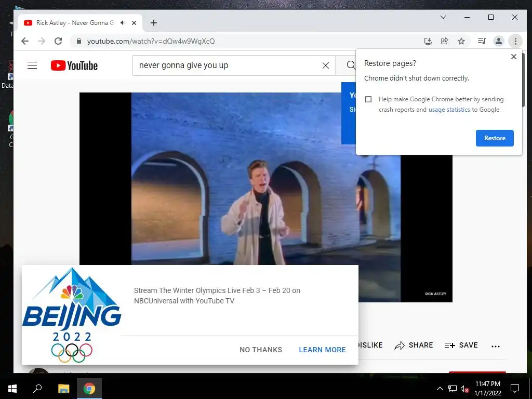Image resolution: width=532 pixels, height=399 pixels.
Task: Open the taskbar clock and date
Action: 487,389
